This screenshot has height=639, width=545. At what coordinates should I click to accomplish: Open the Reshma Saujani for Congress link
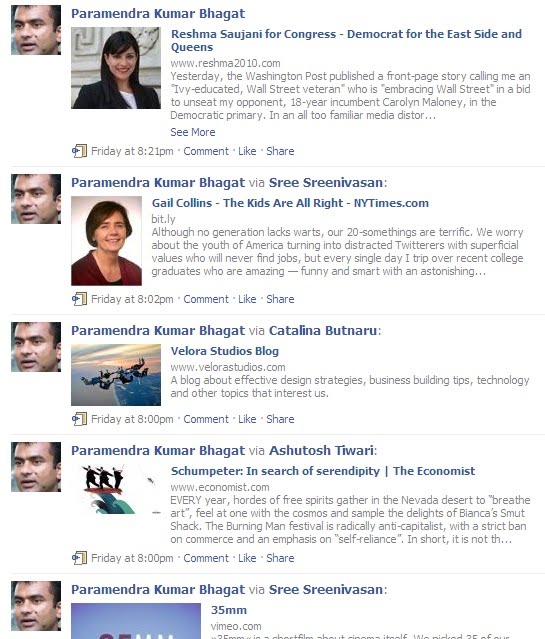click(x=346, y=40)
